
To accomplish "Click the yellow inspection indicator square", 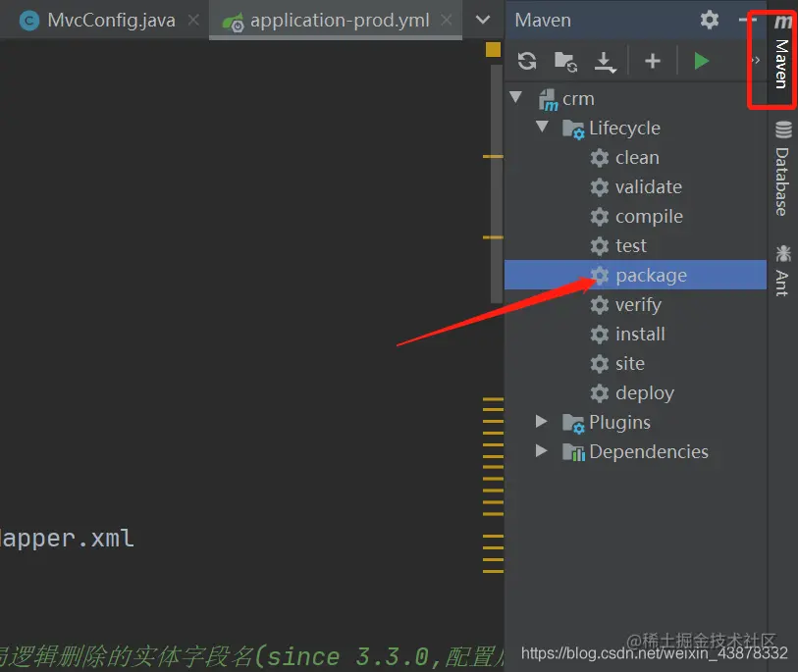I will pyautogui.click(x=493, y=50).
